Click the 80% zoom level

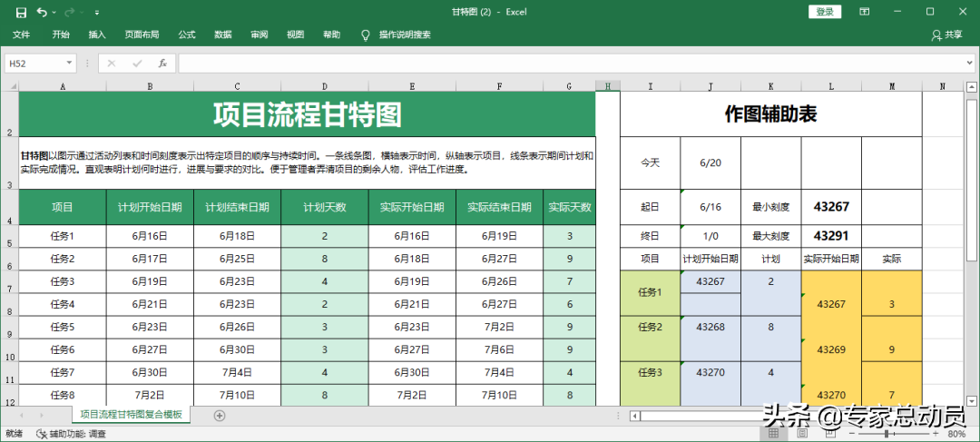pos(956,433)
